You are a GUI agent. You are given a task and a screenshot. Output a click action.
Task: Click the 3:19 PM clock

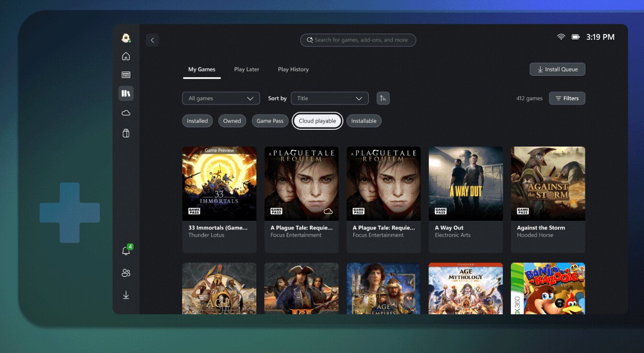click(600, 37)
